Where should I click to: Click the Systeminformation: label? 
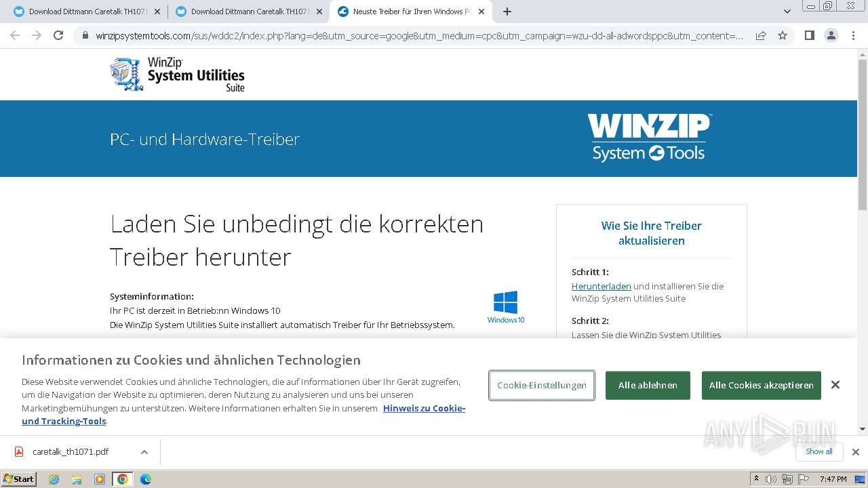point(152,296)
